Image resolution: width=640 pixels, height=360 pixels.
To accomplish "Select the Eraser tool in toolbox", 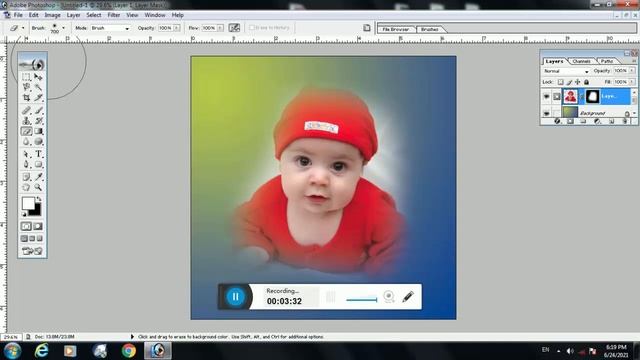I will (27, 131).
